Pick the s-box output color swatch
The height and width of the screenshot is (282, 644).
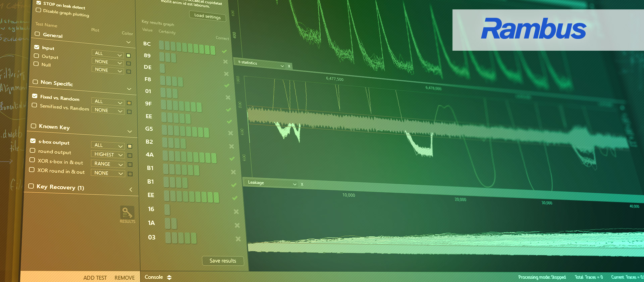tap(130, 146)
